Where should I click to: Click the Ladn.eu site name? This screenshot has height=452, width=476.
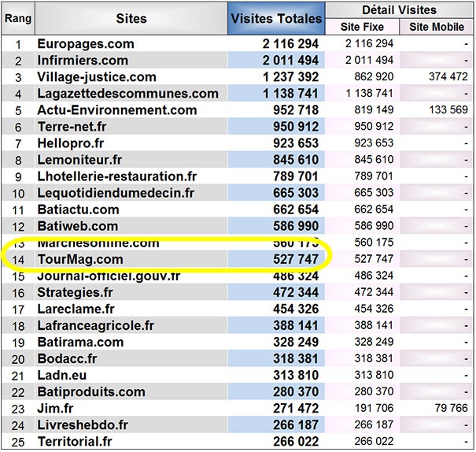[62, 376]
